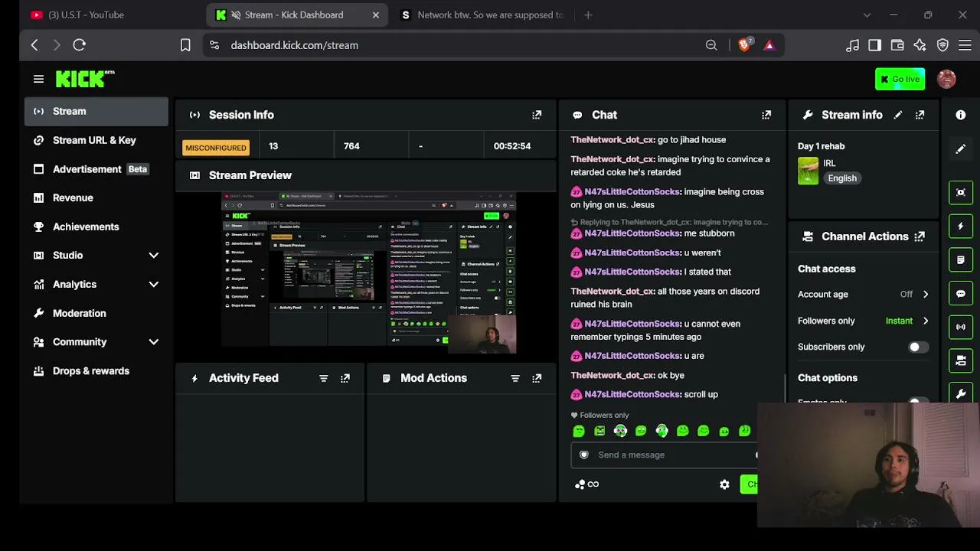Click the Go live button
980x551 pixels.
pyautogui.click(x=900, y=79)
